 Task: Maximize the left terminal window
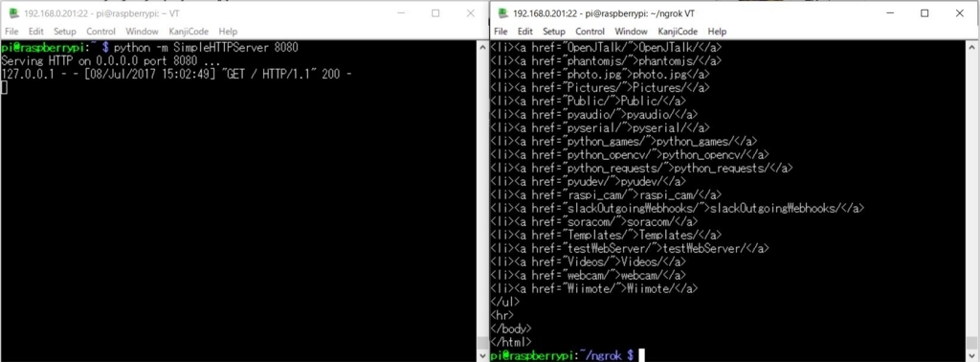click(435, 13)
